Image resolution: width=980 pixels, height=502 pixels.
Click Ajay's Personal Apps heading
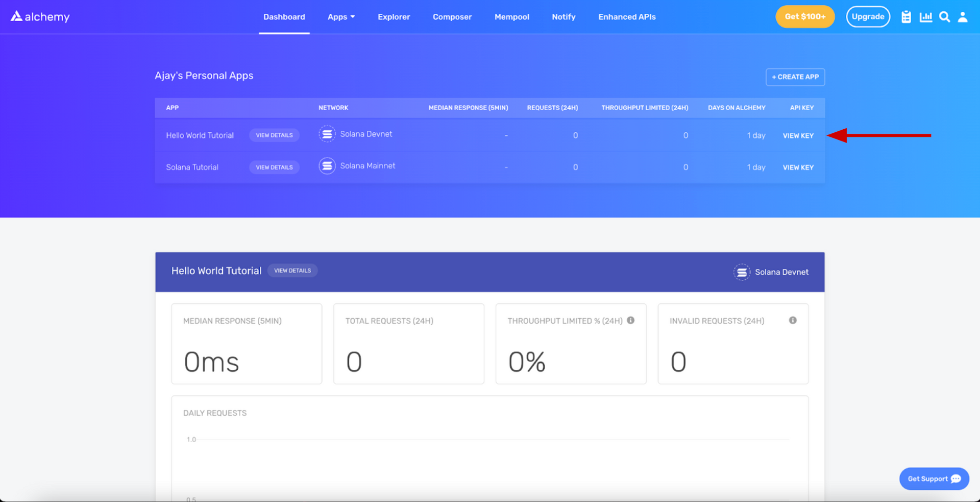tap(204, 76)
